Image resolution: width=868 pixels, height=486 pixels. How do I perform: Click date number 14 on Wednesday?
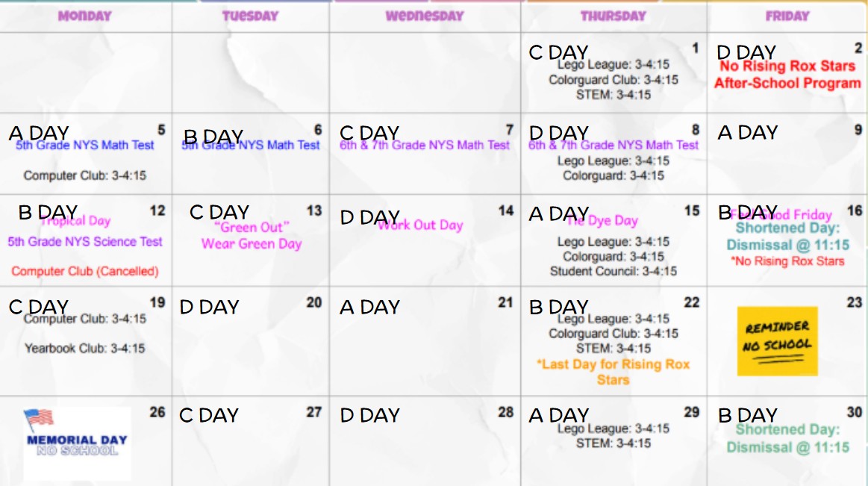506,211
